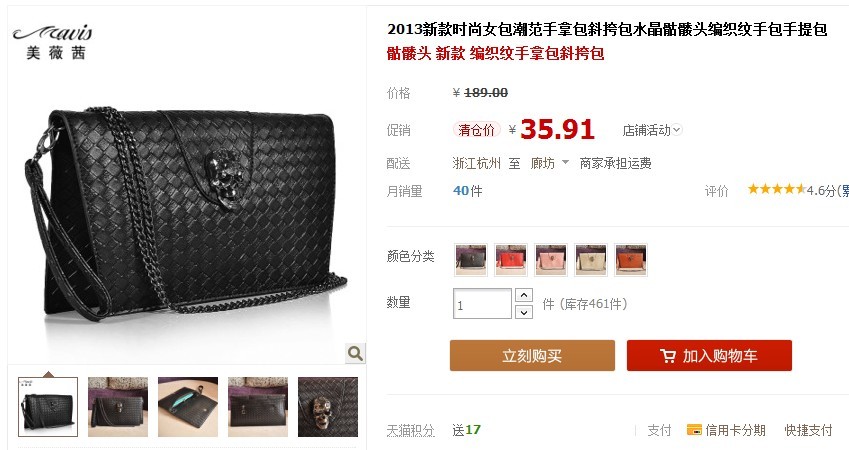849x450 pixels.
Task: Decrease quantity with the down arrow
Action: tap(524, 312)
